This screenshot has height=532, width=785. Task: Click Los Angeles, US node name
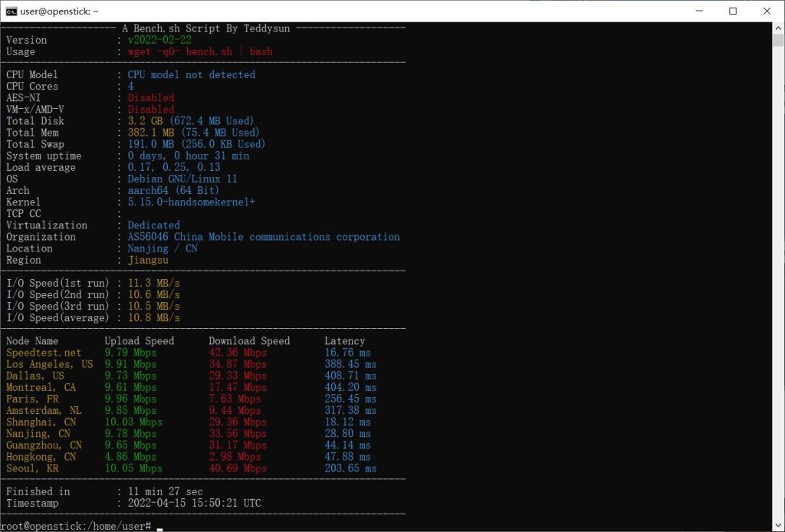(x=50, y=364)
